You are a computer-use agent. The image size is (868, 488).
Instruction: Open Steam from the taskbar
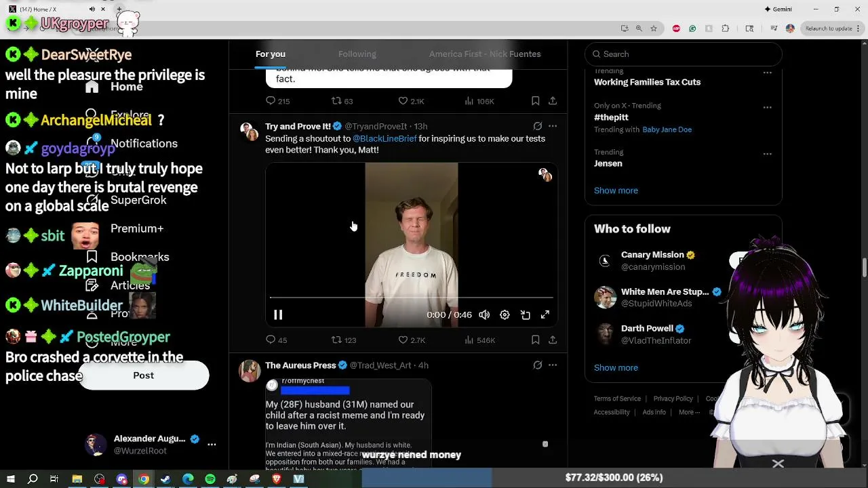click(x=165, y=479)
